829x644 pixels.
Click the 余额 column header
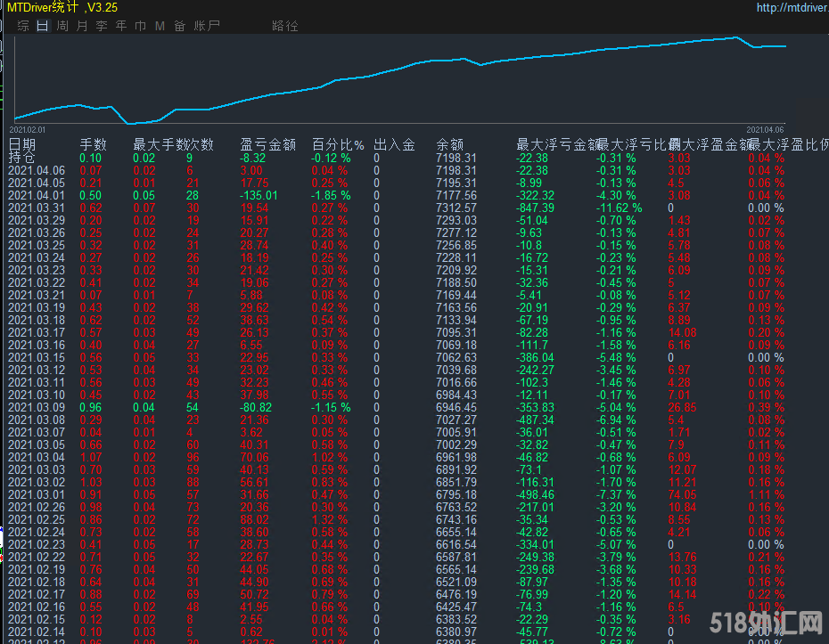(x=450, y=145)
